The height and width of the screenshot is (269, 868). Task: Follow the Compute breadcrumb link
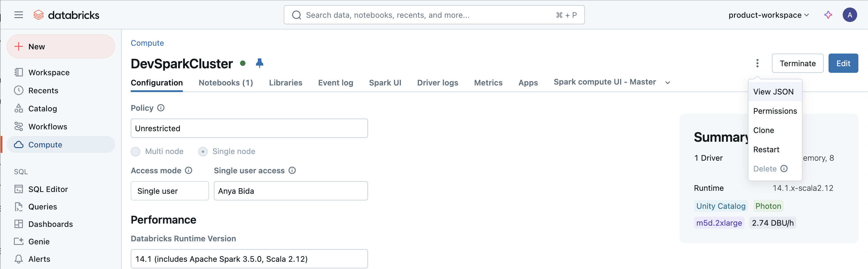pyautogui.click(x=147, y=43)
